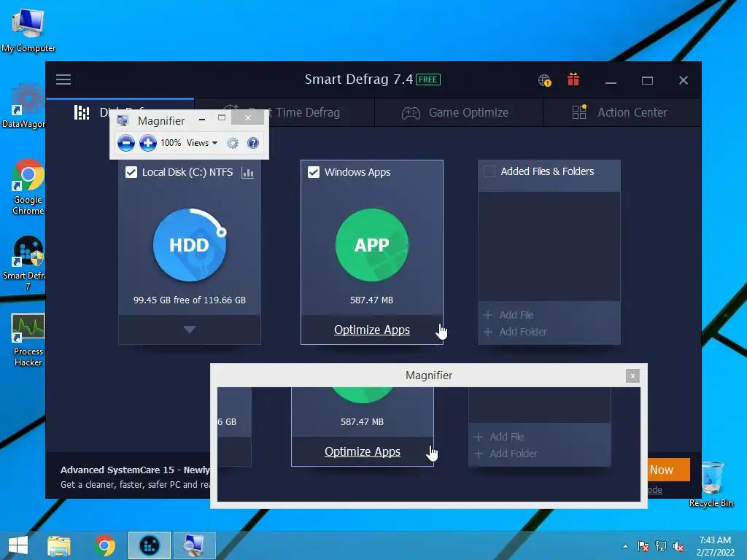Open the red gift box offer
Viewport: 747px width, 560px height.
click(573, 79)
